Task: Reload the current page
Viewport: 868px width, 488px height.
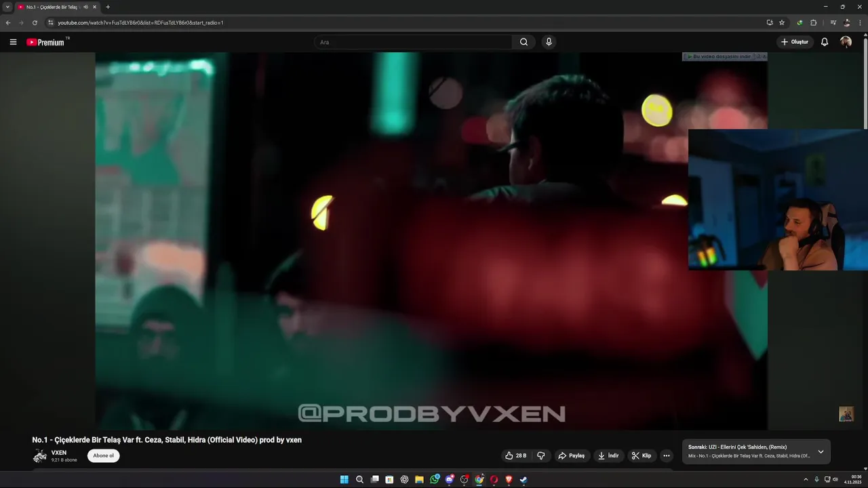Action: click(x=35, y=22)
